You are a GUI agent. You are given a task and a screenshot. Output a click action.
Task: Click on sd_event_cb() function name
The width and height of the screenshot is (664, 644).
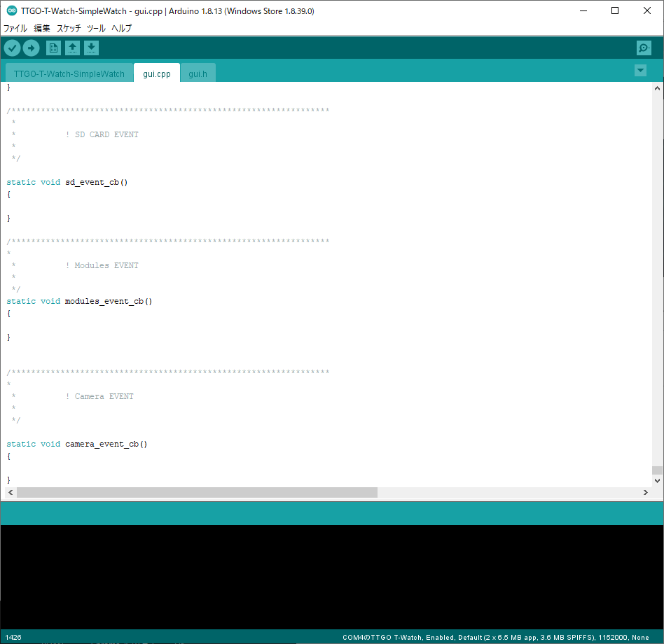click(96, 183)
